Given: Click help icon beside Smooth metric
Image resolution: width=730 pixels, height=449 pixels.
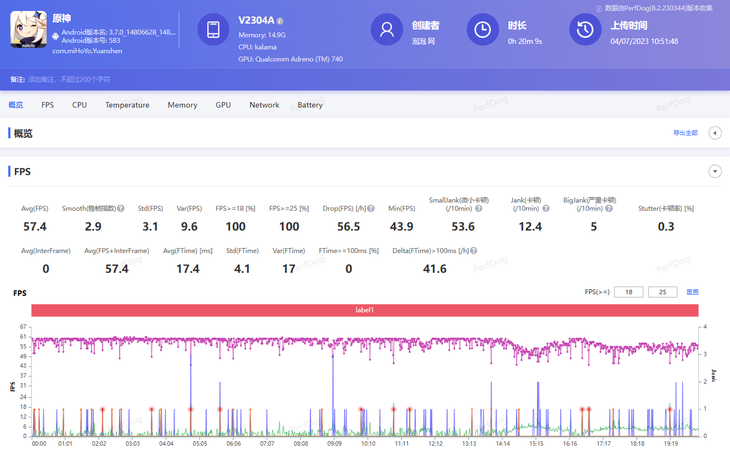Looking at the screenshot, I should 120,208.
